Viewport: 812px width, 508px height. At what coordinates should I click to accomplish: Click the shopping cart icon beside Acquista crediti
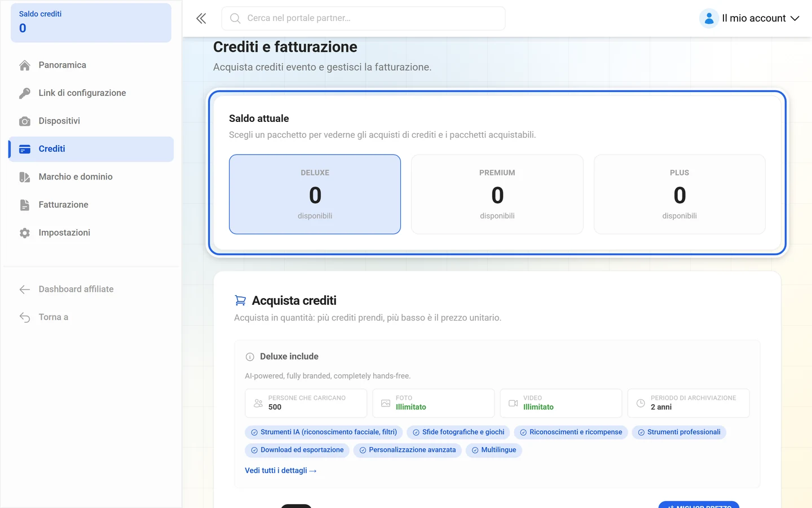pyautogui.click(x=240, y=301)
